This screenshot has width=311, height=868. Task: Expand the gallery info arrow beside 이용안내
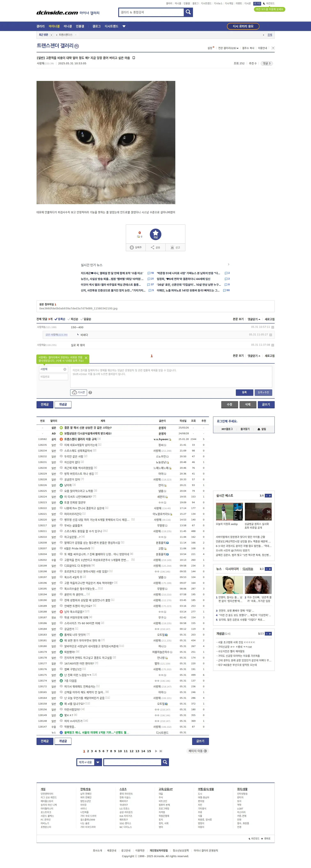(273, 48)
